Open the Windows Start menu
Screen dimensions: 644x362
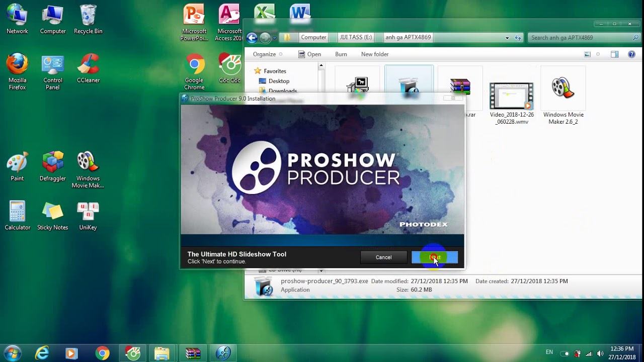[12, 353]
